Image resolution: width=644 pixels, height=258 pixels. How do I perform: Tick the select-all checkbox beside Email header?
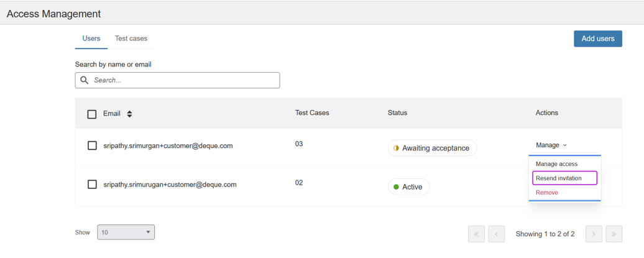92,114
